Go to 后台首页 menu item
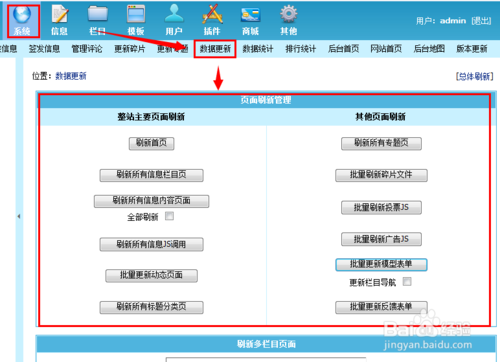This screenshot has width=500, height=362. tap(343, 49)
